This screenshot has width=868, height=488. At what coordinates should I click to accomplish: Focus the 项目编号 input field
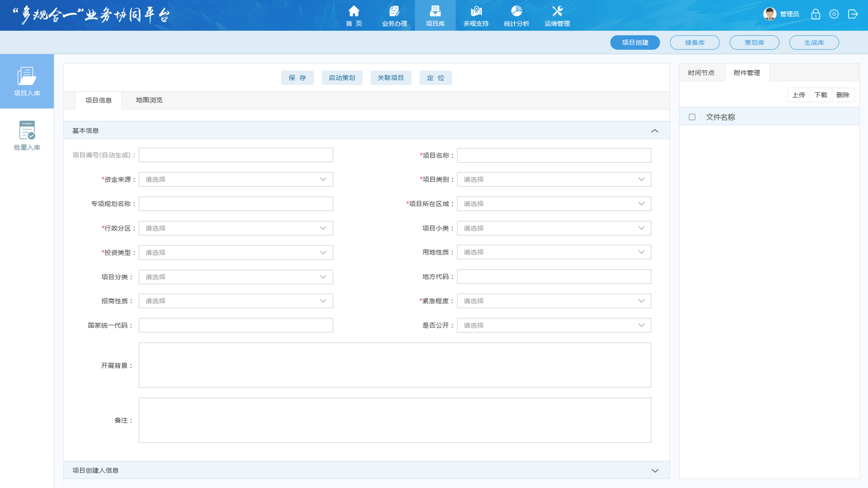pyautogui.click(x=236, y=155)
